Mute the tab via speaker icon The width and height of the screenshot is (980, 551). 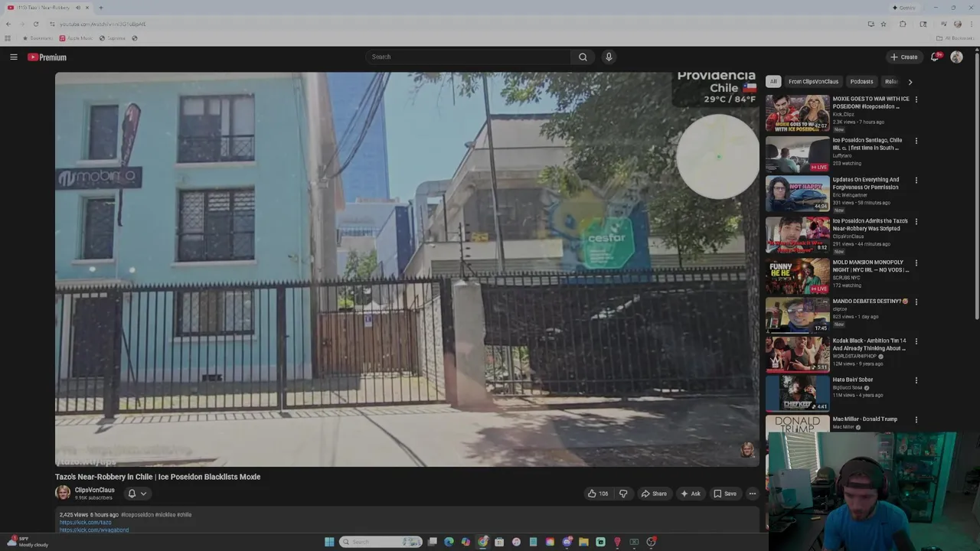77,8
